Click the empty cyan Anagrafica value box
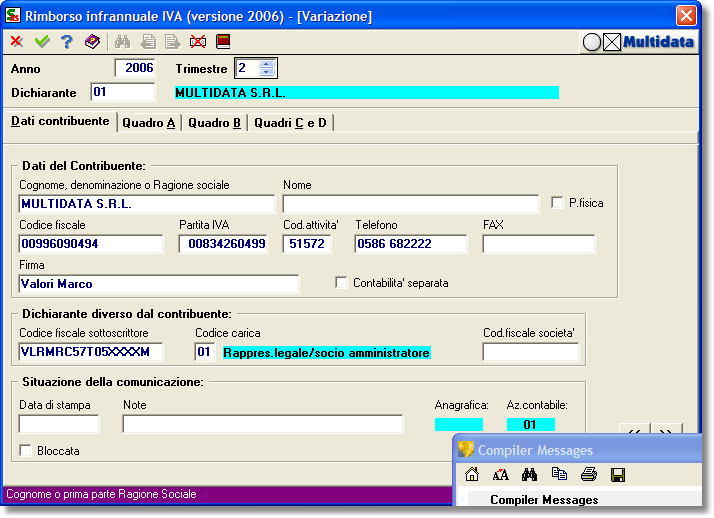 [x=459, y=424]
